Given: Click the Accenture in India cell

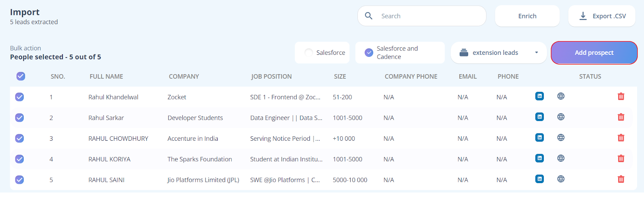Looking at the screenshot, I should [193, 138].
